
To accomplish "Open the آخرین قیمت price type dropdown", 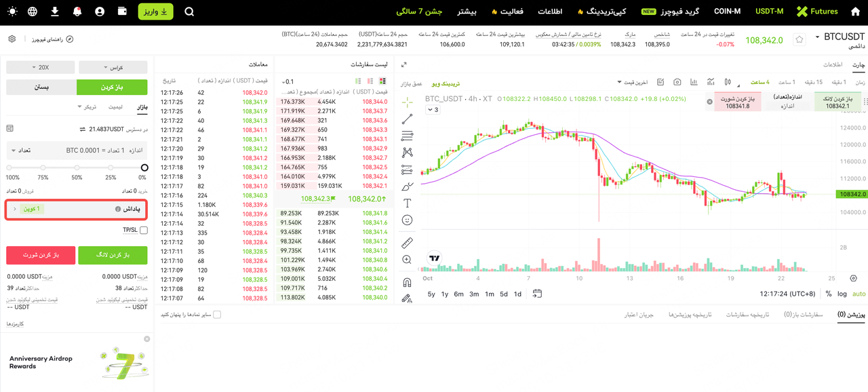I will (633, 82).
